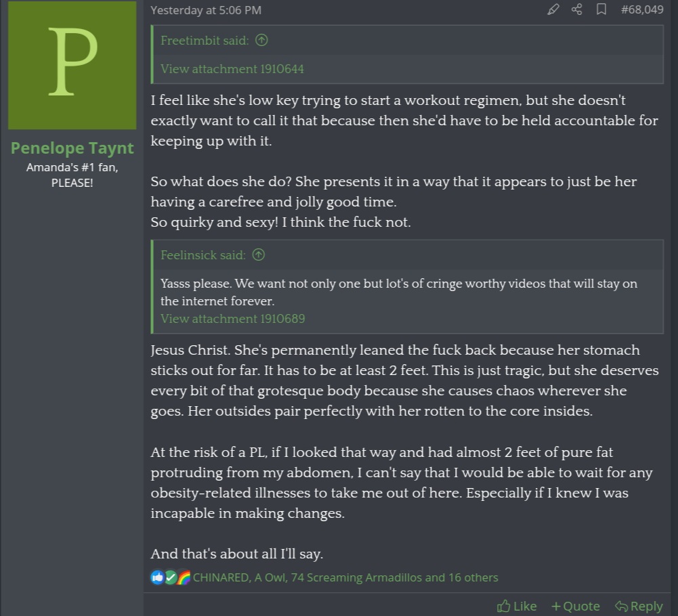Click the blue thumbs-up reaction icon

(x=158, y=577)
